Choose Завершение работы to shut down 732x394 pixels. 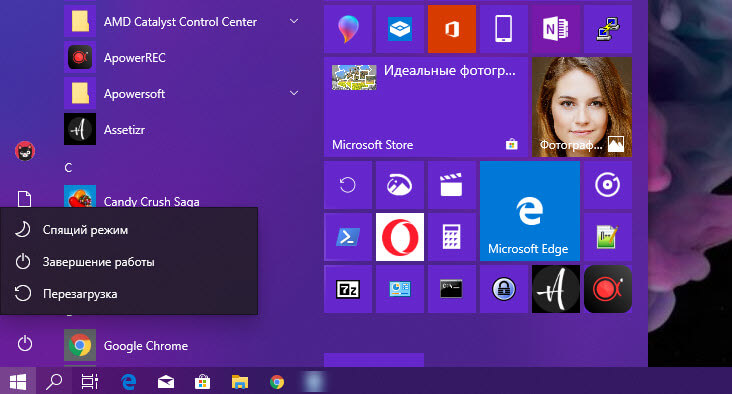point(129,262)
